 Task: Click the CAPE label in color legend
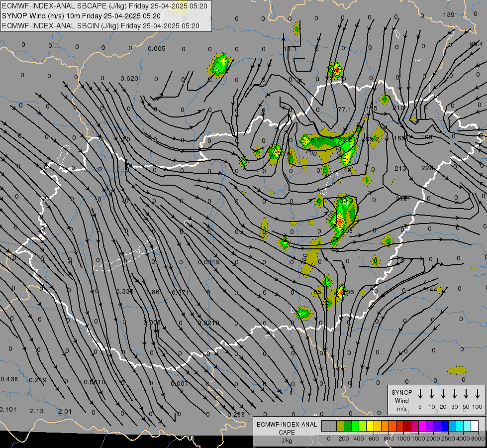click(x=287, y=433)
